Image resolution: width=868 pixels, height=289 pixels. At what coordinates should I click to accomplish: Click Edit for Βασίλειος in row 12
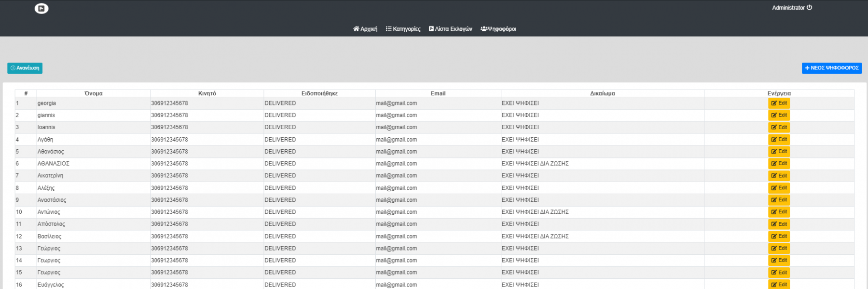point(779,236)
